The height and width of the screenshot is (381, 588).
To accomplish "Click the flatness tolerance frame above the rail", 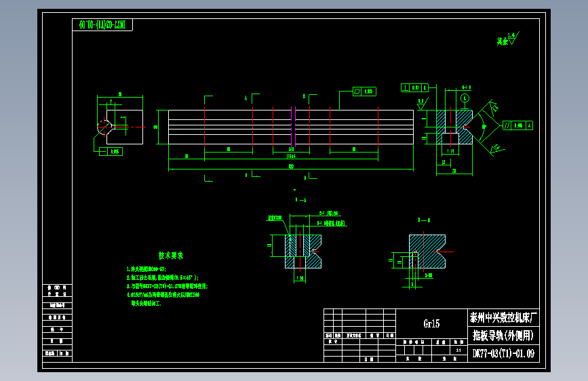I will coord(364,92).
